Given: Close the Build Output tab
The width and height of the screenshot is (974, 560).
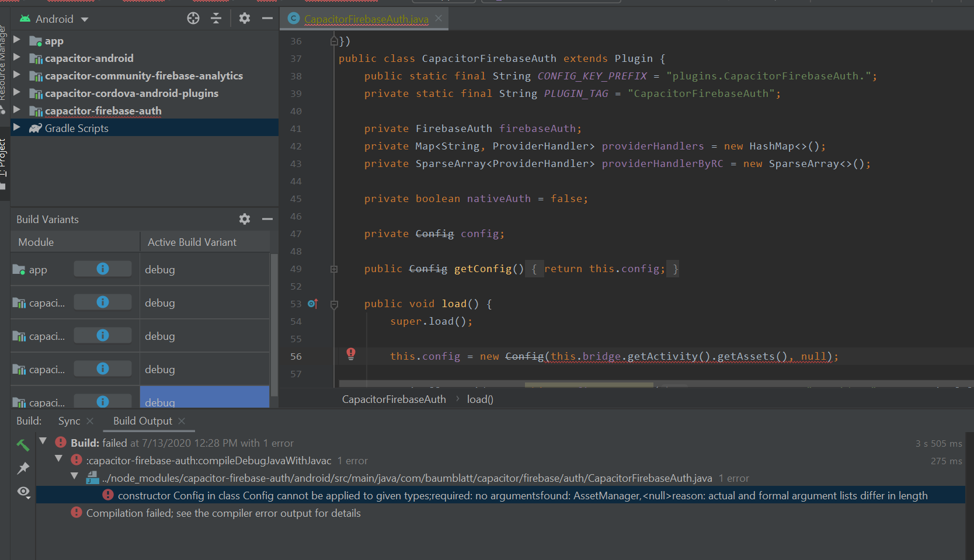Looking at the screenshot, I should [182, 421].
